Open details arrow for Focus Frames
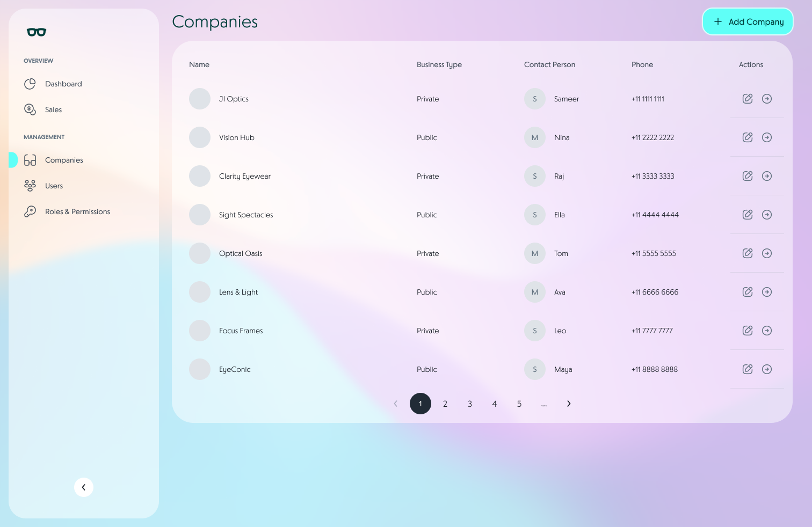 click(x=767, y=331)
